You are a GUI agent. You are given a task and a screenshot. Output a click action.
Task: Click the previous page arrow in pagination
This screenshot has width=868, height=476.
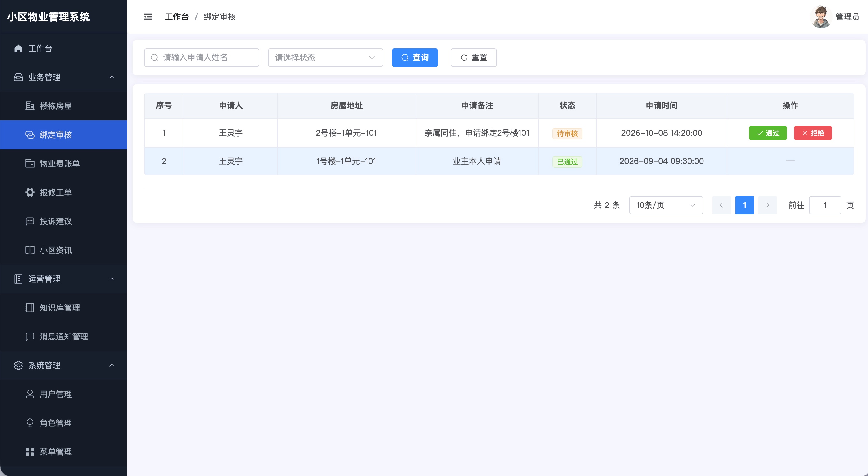[721, 205]
